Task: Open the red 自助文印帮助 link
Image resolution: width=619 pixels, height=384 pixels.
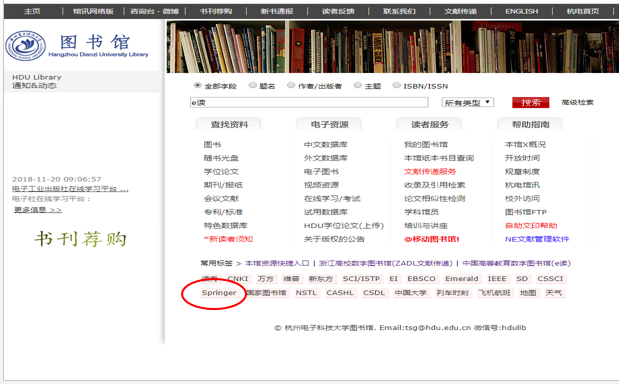Action: coord(531,225)
